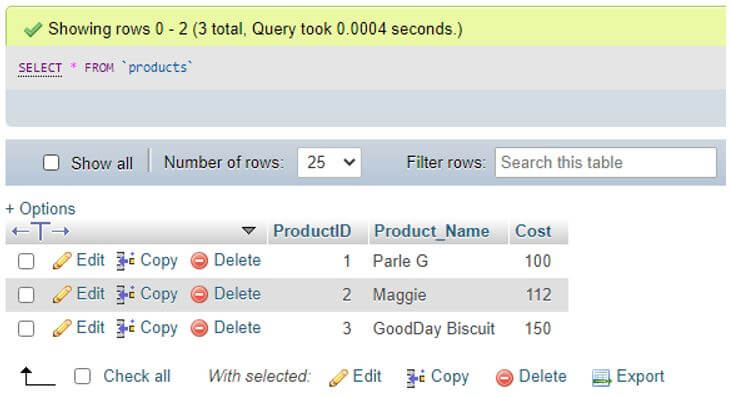The height and width of the screenshot is (397, 732).
Task: Click the pencil edit icon for GoodDay Biscuit
Action: 62,328
